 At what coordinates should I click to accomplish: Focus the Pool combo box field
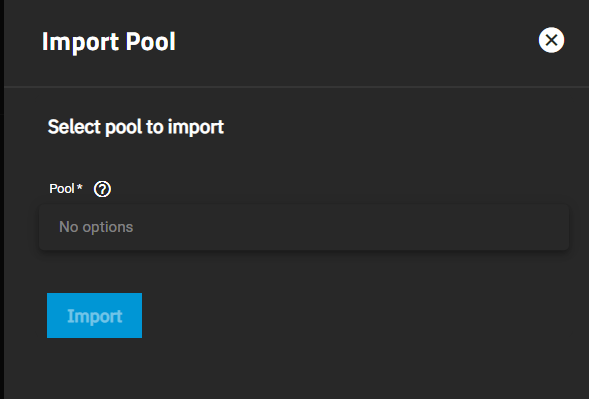coord(304,227)
